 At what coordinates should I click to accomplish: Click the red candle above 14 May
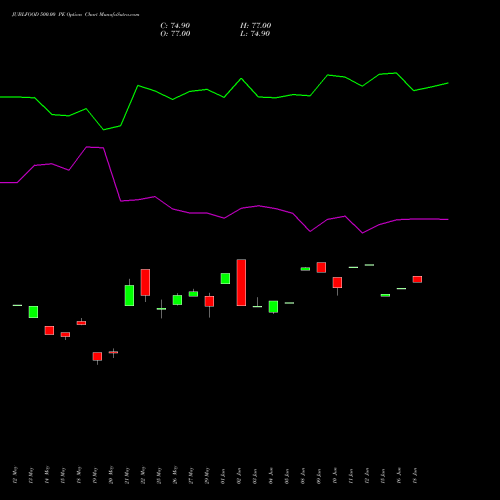[49, 330]
